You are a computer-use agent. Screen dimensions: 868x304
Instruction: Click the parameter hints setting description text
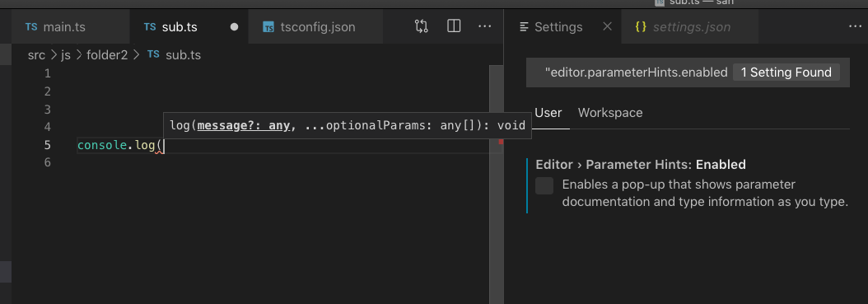[705, 194]
